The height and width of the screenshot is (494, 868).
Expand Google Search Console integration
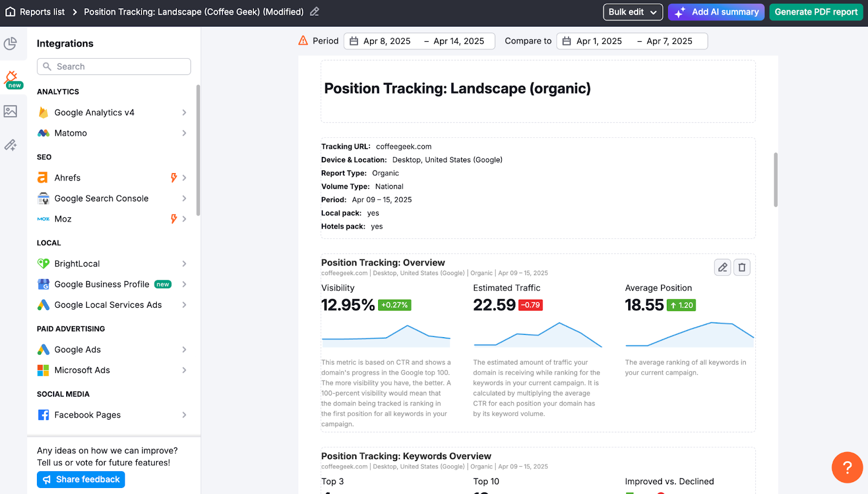tap(184, 198)
